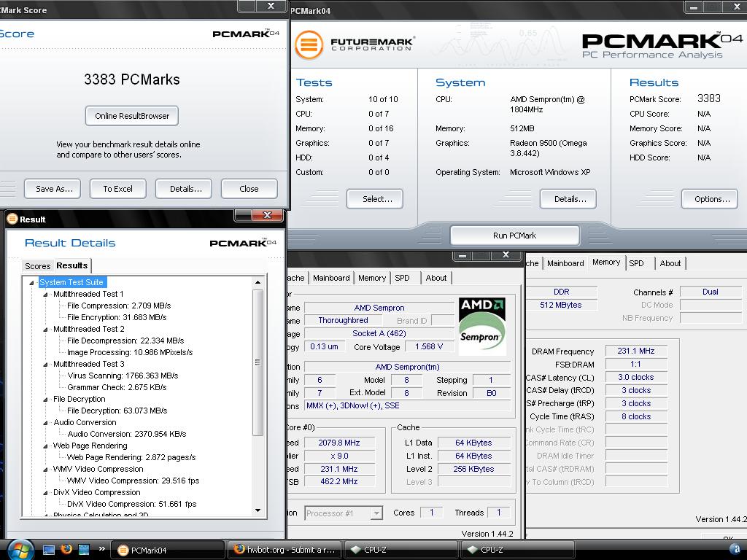Collapse Web Page Rendering node
This screenshot has width=747, height=560.
45,446
